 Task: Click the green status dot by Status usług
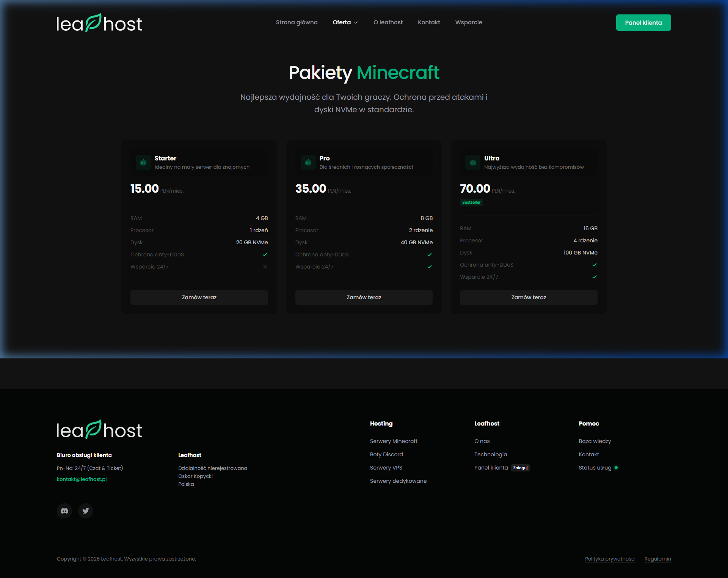coord(616,468)
